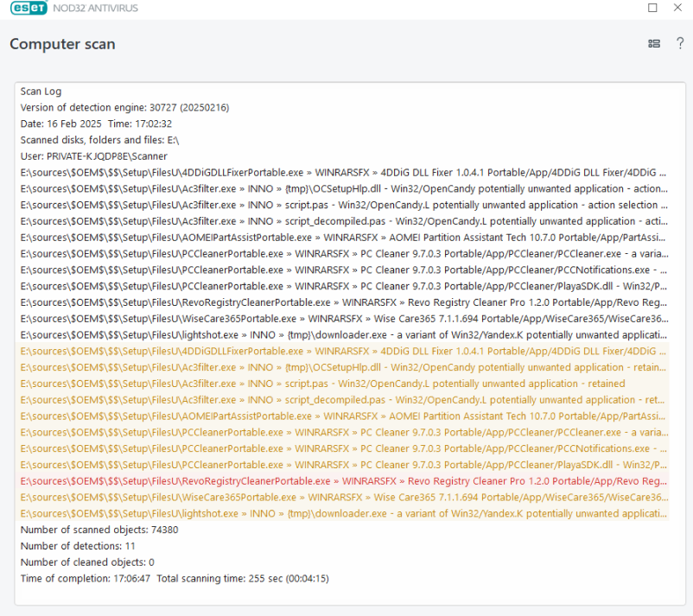Select black WiseCare365Portable.exe log entry
This screenshot has width=693, height=616.
pyautogui.click(x=344, y=319)
